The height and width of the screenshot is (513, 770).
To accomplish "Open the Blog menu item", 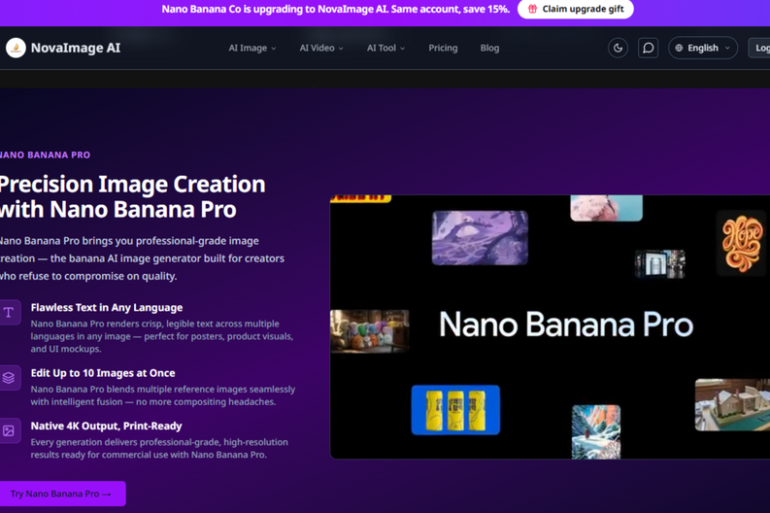I will [490, 48].
